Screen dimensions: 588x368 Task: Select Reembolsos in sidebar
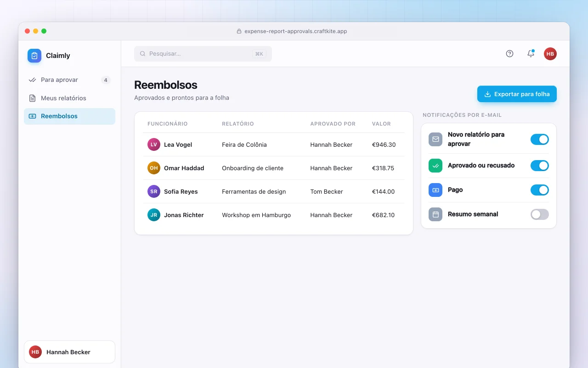[69, 116]
